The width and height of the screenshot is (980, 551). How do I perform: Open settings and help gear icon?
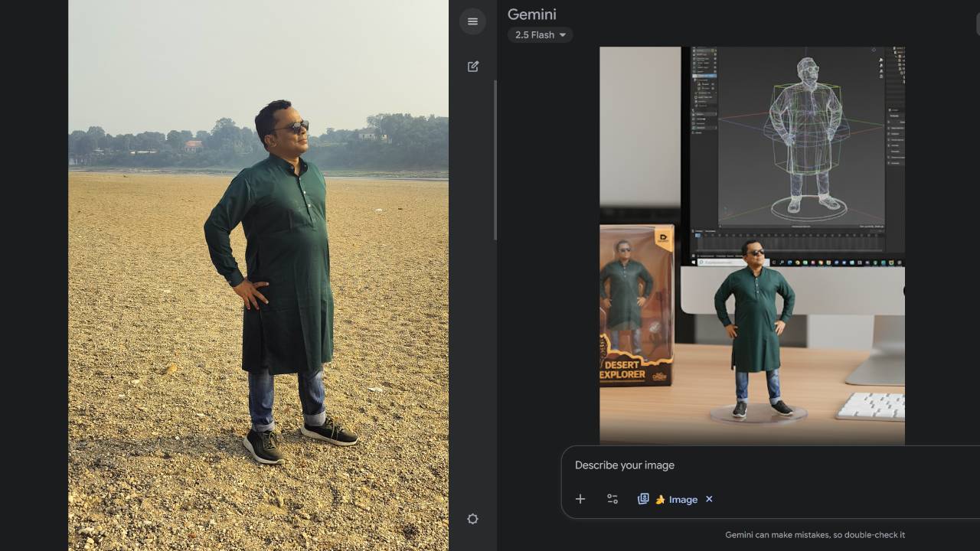pyautogui.click(x=472, y=519)
